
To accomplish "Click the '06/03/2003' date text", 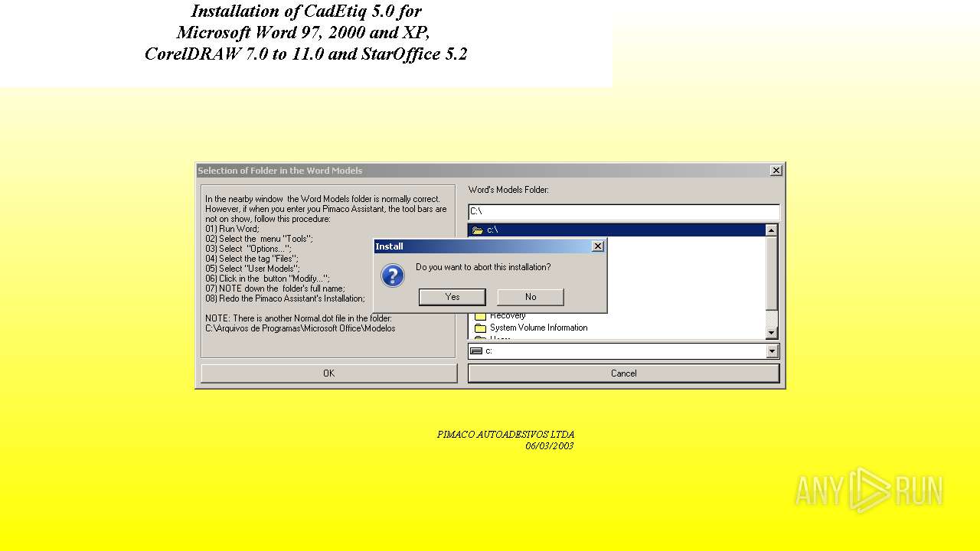I will click(549, 446).
